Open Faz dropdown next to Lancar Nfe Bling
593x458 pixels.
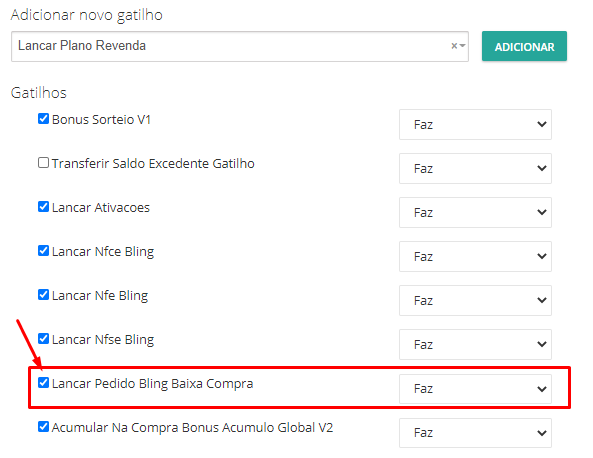pos(475,300)
